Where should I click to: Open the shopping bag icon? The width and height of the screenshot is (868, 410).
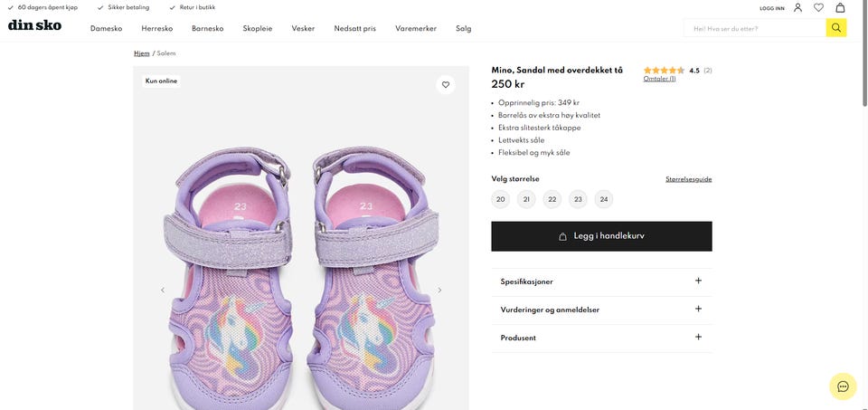[840, 8]
